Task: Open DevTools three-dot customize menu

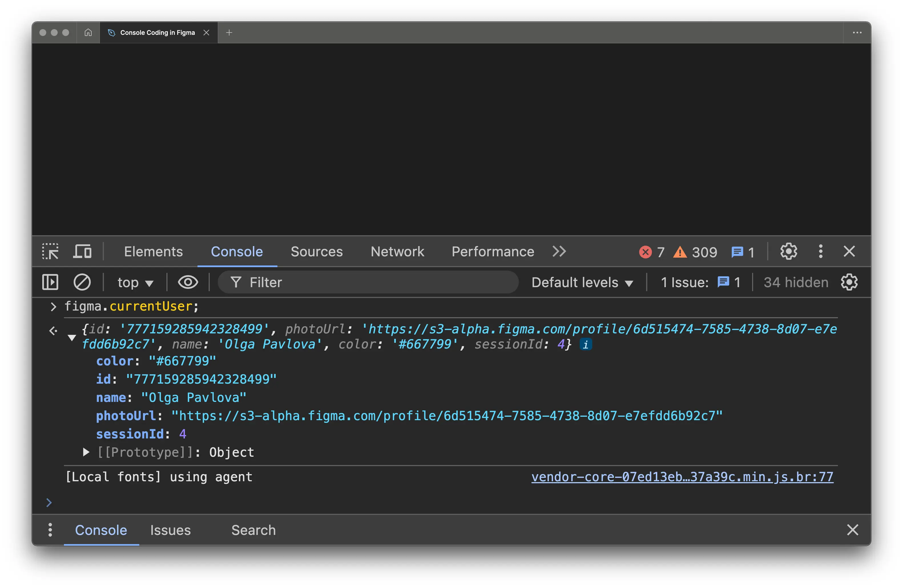Action: tap(820, 251)
